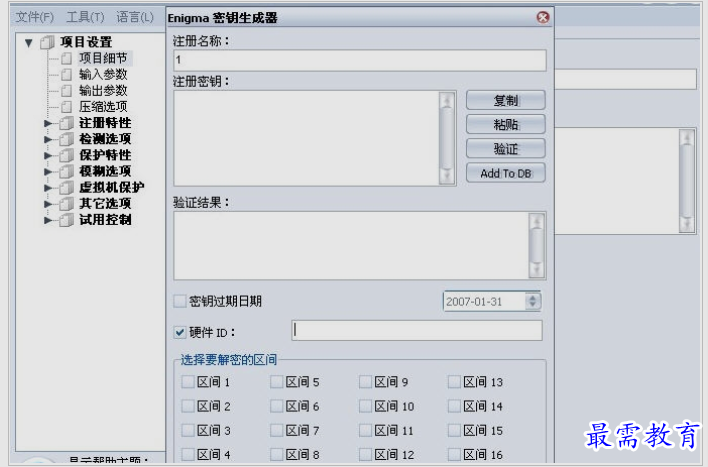Check the 区间 13 checkbox

pos(455,382)
